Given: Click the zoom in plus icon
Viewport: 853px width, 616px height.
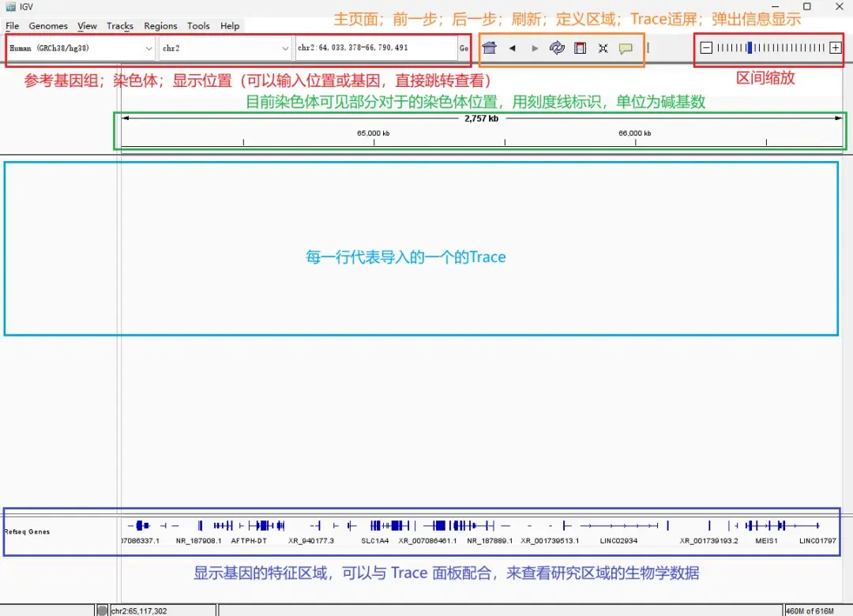Looking at the screenshot, I should (835, 48).
